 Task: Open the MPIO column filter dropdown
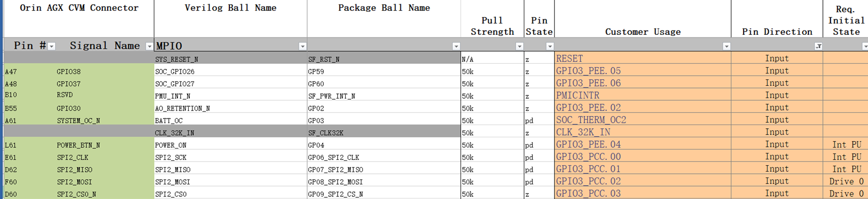[x=302, y=47]
